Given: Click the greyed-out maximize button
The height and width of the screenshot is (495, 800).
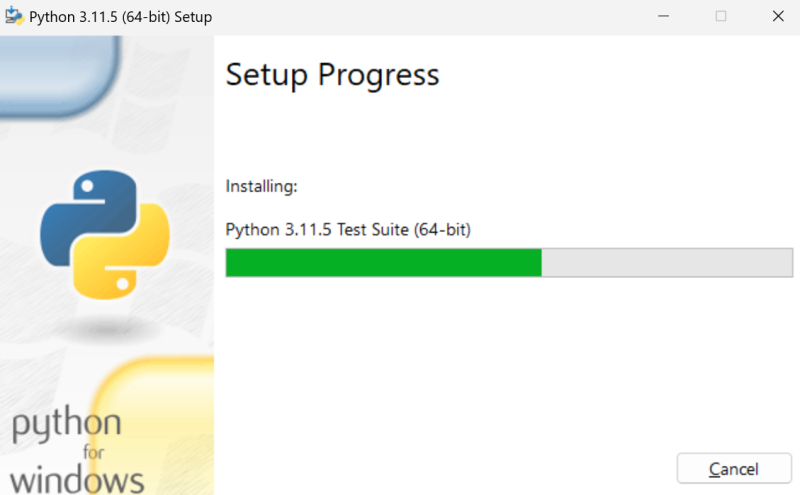Looking at the screenshot, I should (x=720, y=16).
